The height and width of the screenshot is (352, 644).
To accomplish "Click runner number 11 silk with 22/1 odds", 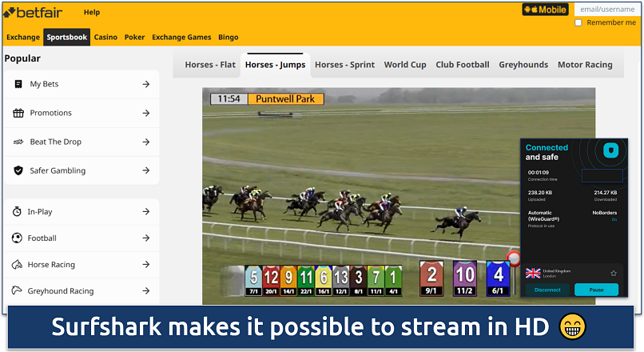I will (x=306, y=281).
